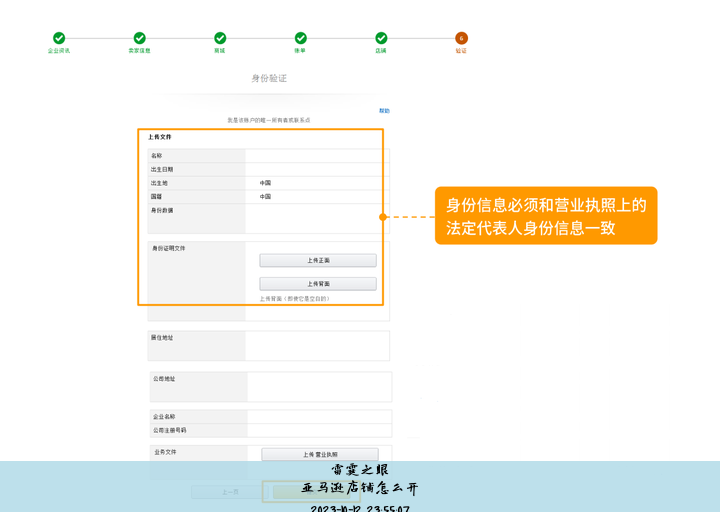Click the orange step 6 验证 circle
Image resolution: width=720 pixels, height=513 pixels.
pyautogui.click(x=461, y=38)
